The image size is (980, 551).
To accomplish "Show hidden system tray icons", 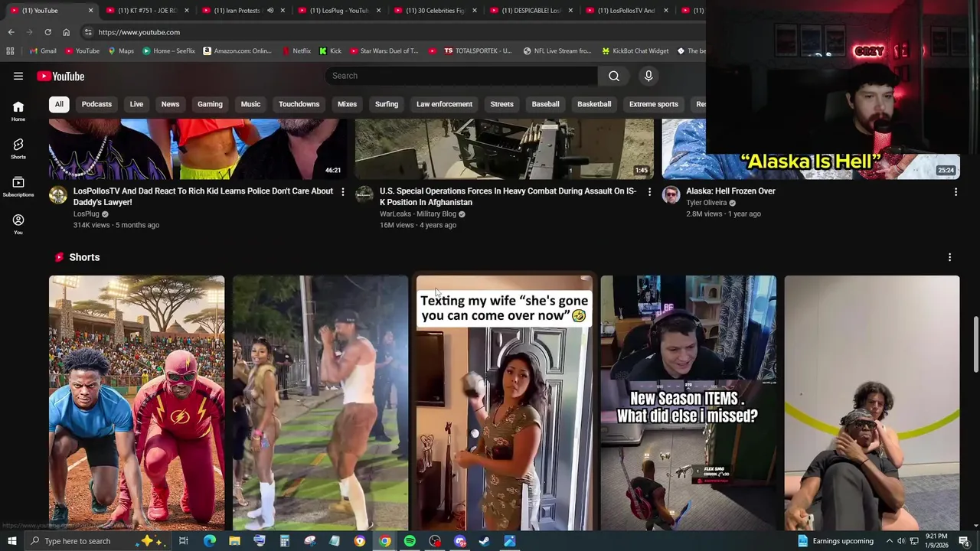I will pyautogui.click(x=889, y=541).
